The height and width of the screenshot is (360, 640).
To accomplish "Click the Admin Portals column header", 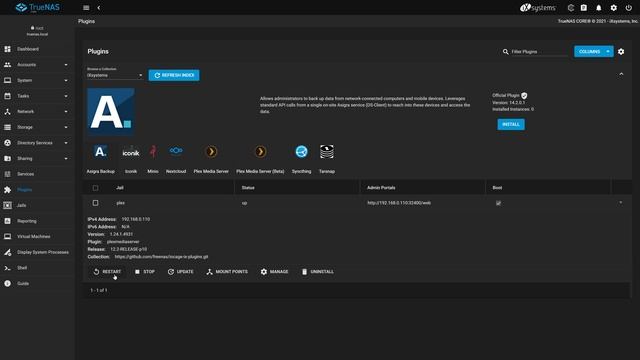I will click(381, 188).
